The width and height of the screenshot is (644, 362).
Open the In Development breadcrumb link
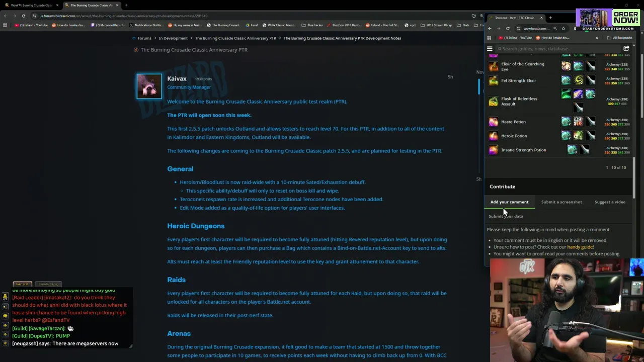click(173, 38)
